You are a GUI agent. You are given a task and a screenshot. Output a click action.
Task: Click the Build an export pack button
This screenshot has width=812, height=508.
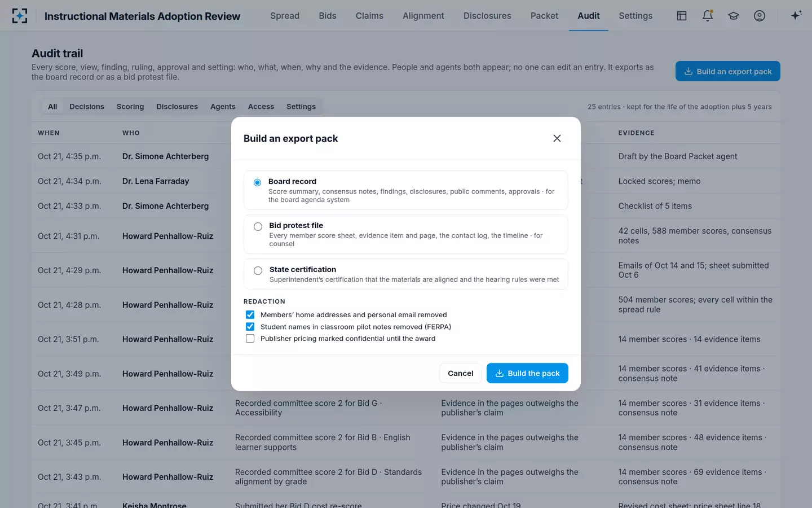point(728,71)
